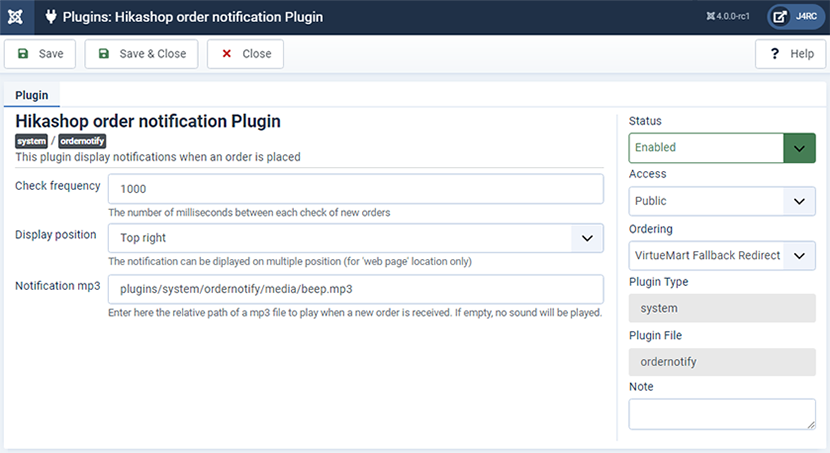Click the Check frequency input field
This screenshot has width=830, height=453.
click(x=356, y=189)
